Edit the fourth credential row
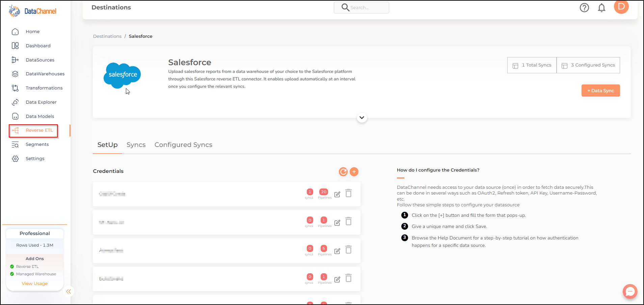Image resolution: width=644 pixels, height=305 pixels. (337, 279)
